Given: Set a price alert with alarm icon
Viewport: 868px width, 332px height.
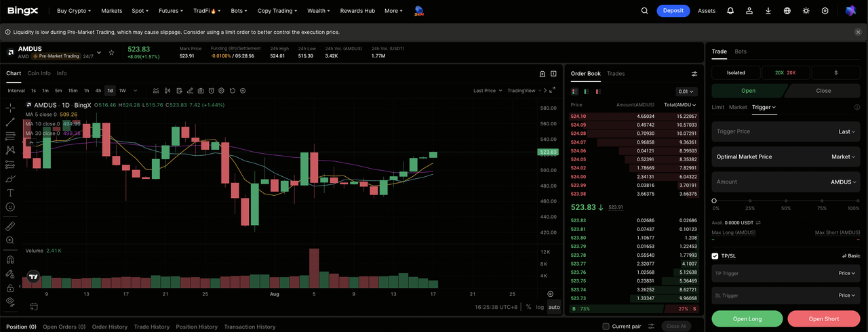Looking at the screenshot, I should (x=211, y=91).
